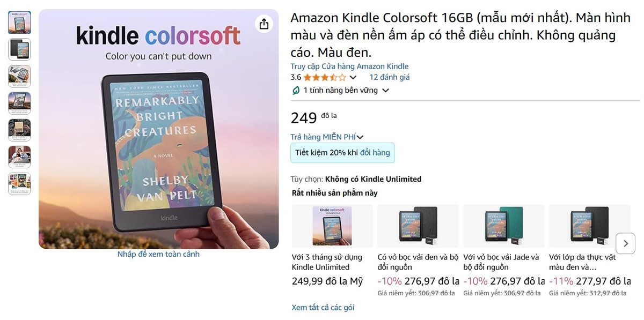Viewport: 644px width, 320px height.
Task: Click "Nhấp để xem toàn cảnh" link
Action: point(158,254)
